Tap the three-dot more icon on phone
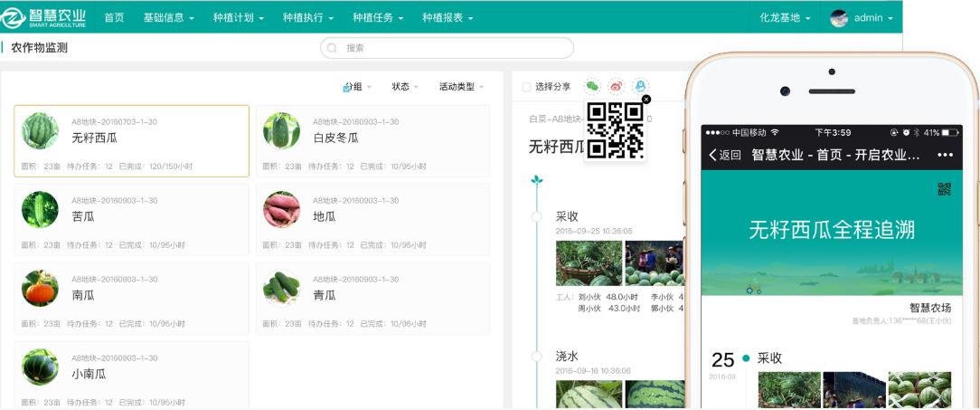 [945, 155]
